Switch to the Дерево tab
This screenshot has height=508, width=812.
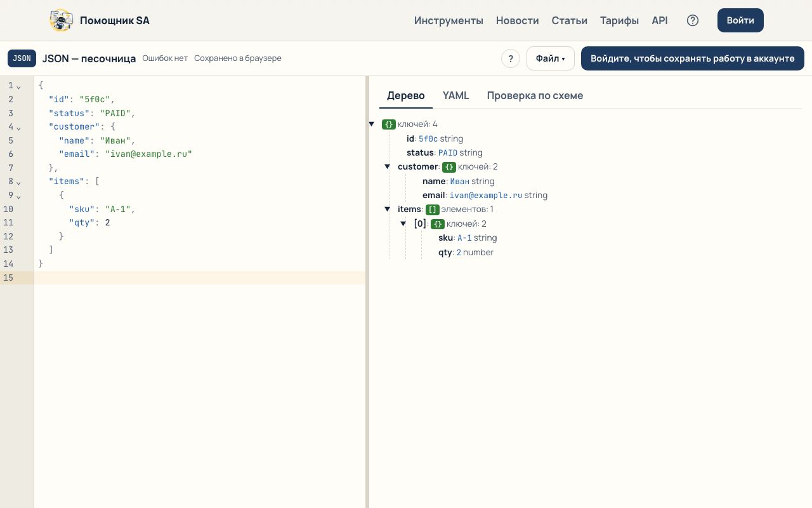pyautogui.click(x=406, y=96)
